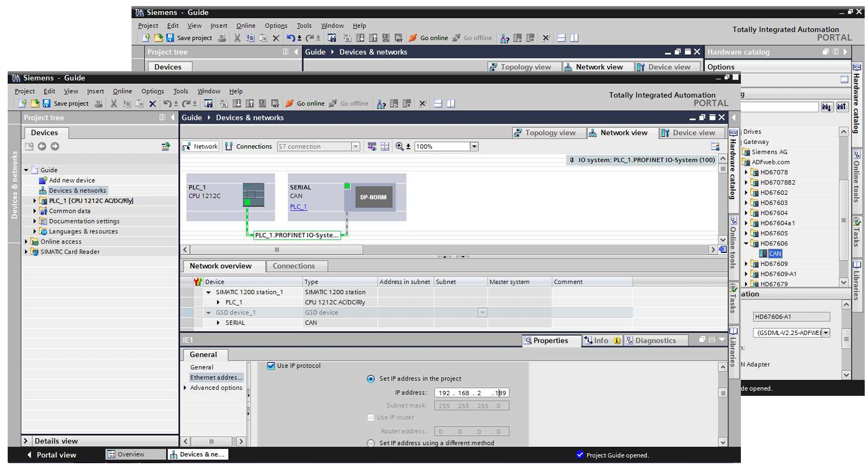
Task: Select Set IP address in the project
Action: [371, 379]
